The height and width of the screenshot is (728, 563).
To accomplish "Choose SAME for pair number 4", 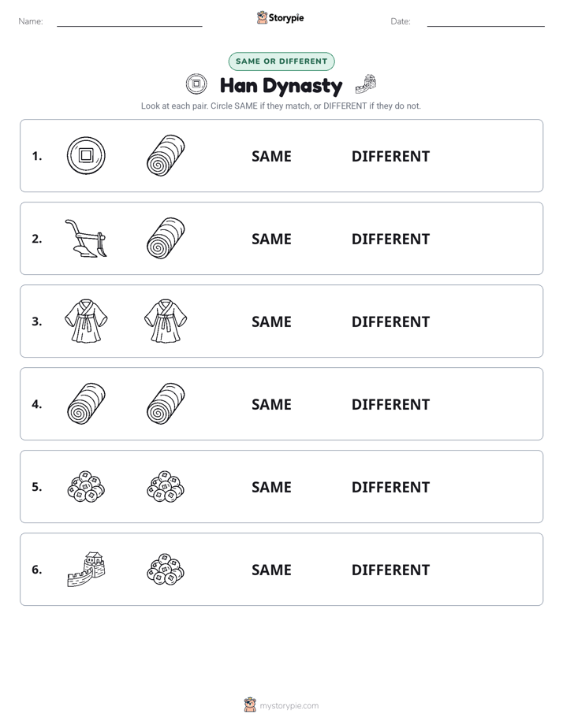I will click(271, 404).
